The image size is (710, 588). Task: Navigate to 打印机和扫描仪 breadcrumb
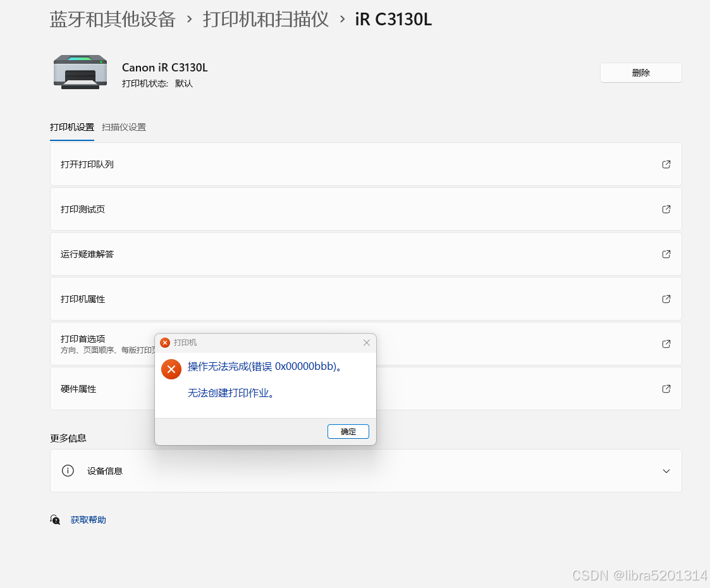[x=266, y=20]
